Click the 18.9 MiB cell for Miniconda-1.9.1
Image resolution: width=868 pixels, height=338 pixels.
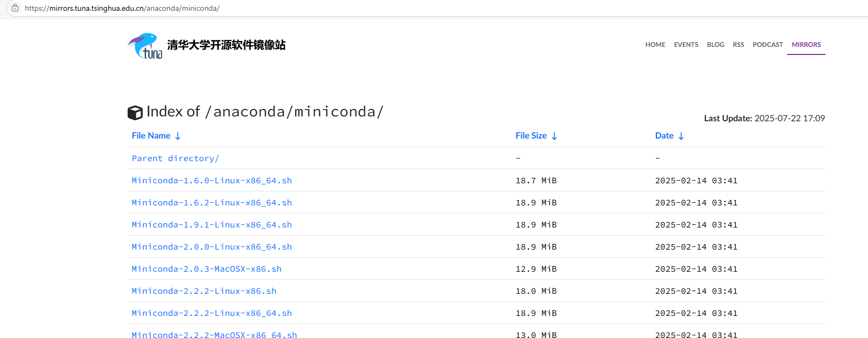[536, 225]
